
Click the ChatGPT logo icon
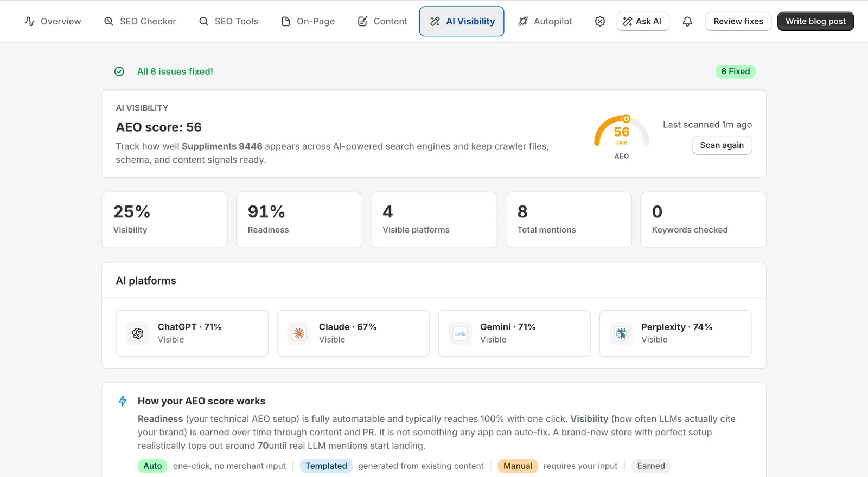tap(138, 333)
